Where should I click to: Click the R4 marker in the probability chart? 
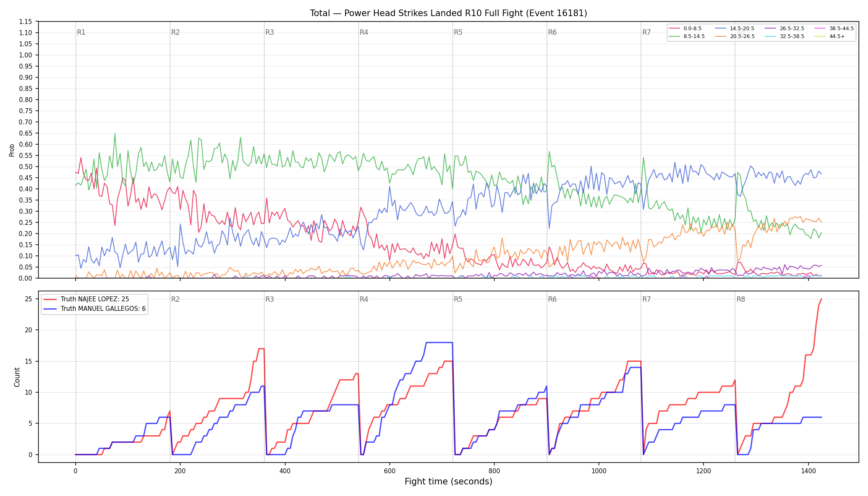(364, 32)
